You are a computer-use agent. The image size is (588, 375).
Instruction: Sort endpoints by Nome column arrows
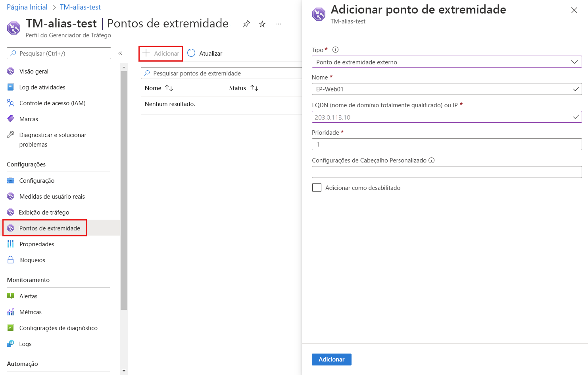[x=169, y=88]
